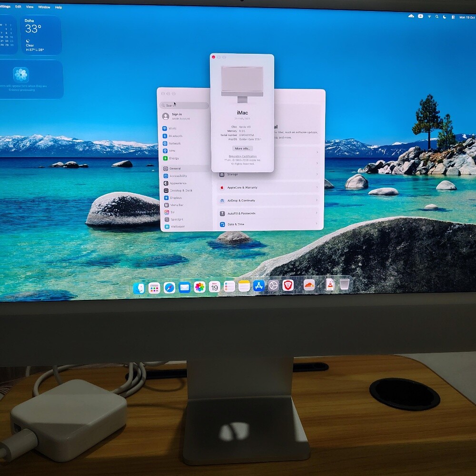Click System Settings gear in Dock

tap(273, 285)
